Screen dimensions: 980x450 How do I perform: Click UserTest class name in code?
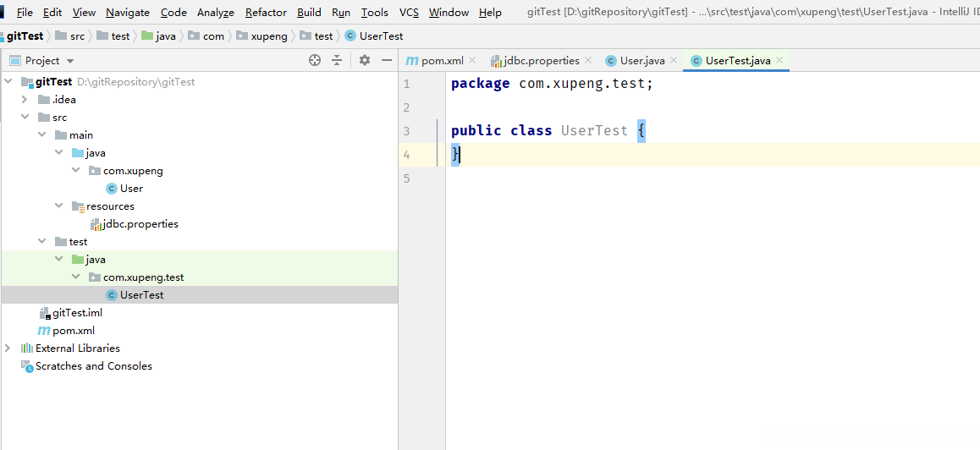point(594,130)
